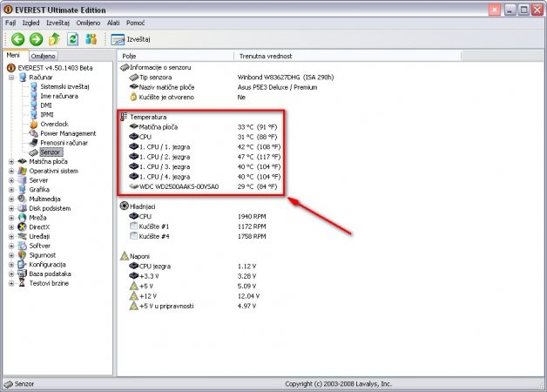Click the Naponi warning triangle icon

click(x=125, y=256)
